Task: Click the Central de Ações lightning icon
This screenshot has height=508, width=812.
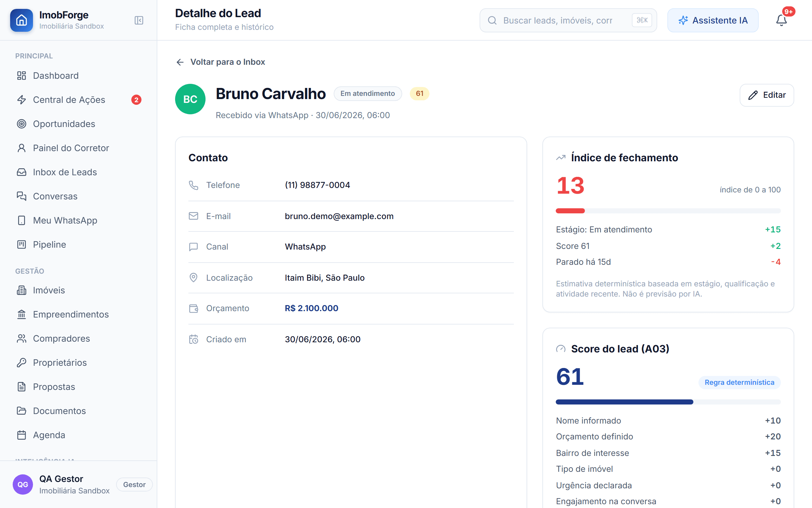Action: [x=22, y=100]
